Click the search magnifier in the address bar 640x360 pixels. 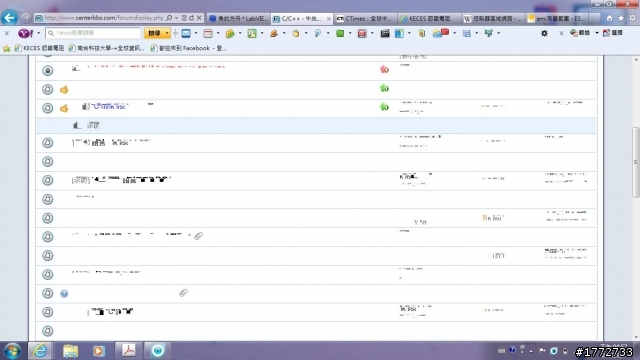coord(169,18)
